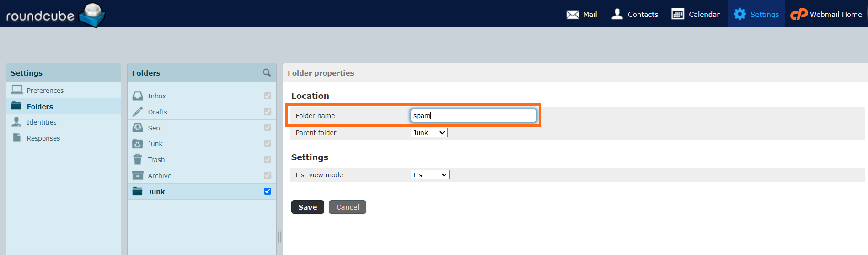This screenshot has height=255, width=868.
Task: Go to Contacts in top navigation
Action: point(635,14)
